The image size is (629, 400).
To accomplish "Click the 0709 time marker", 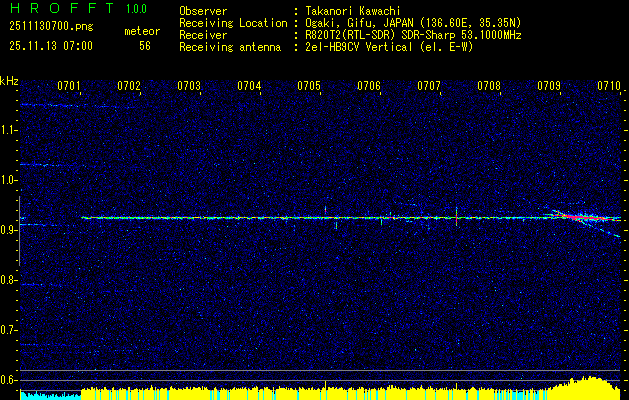I will pos(549,87).
